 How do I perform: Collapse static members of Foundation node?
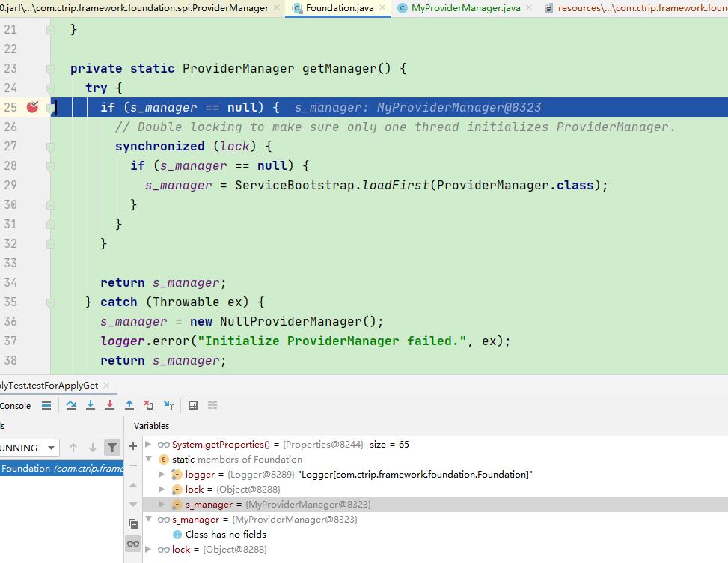tap(149, 460)
